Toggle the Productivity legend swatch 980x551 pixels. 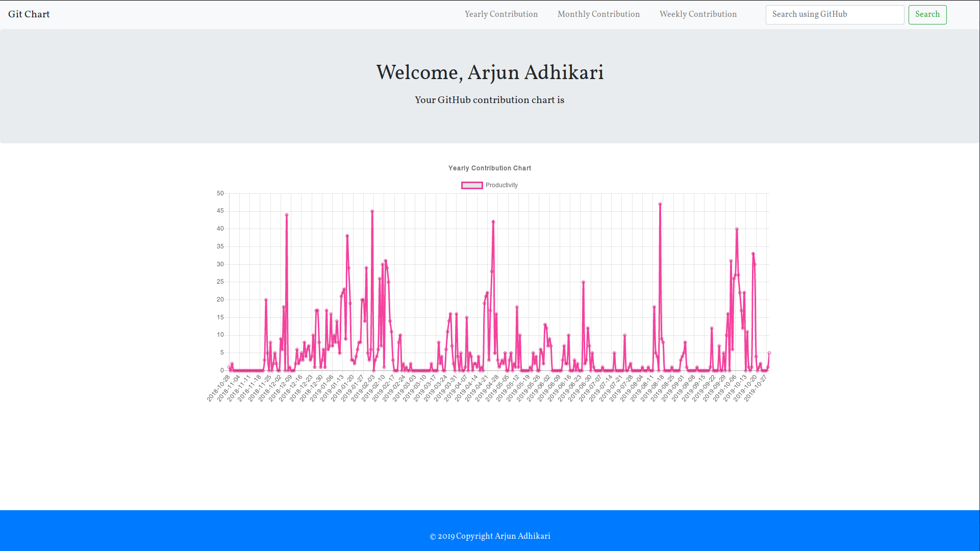[x=472, y=185]
